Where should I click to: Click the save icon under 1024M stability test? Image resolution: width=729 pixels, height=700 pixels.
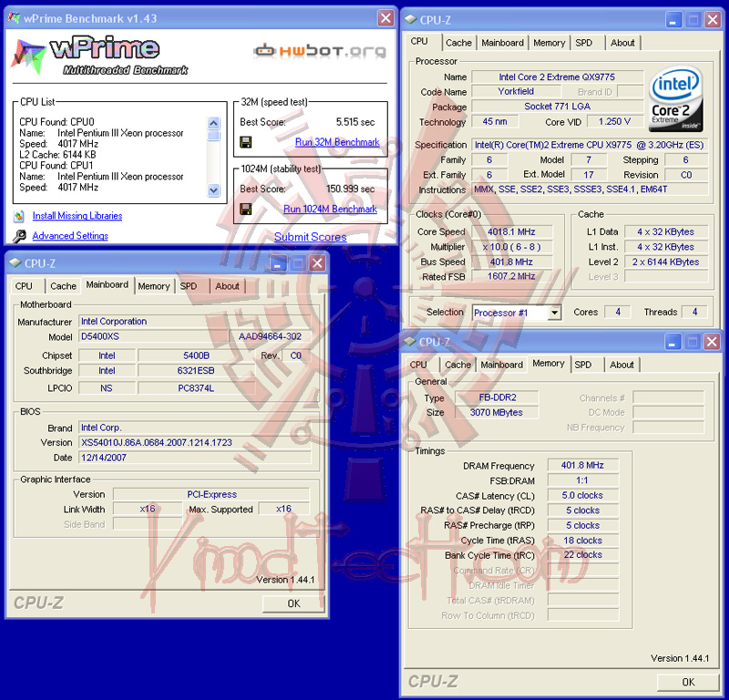point(245,210)
